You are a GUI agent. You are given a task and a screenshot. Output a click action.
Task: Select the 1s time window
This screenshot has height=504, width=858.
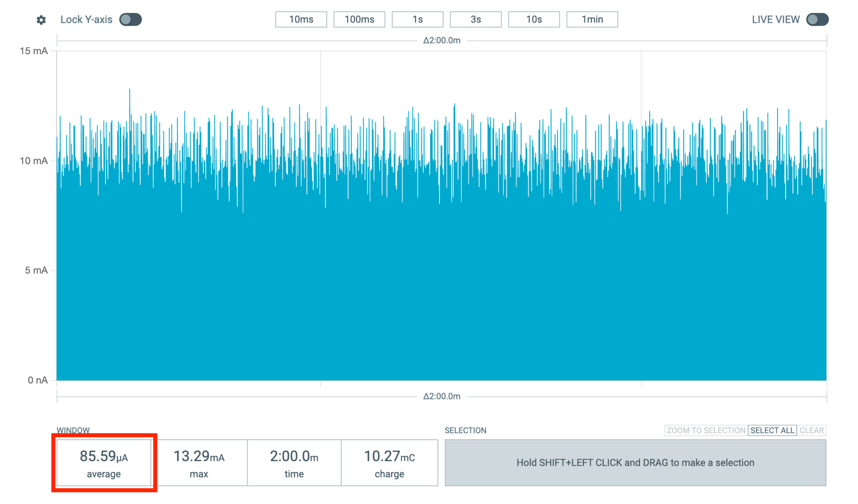tap(417, 19)
